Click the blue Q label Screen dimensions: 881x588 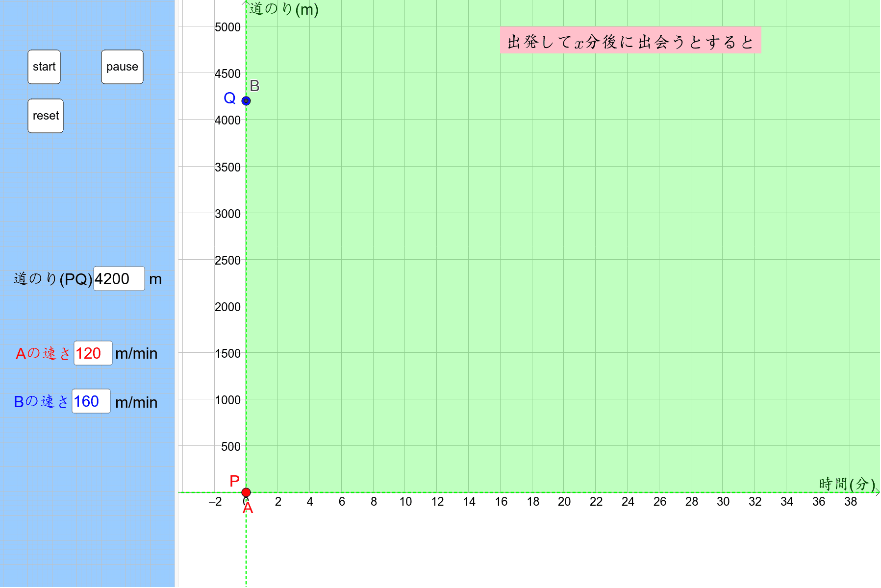pos(229,98)
